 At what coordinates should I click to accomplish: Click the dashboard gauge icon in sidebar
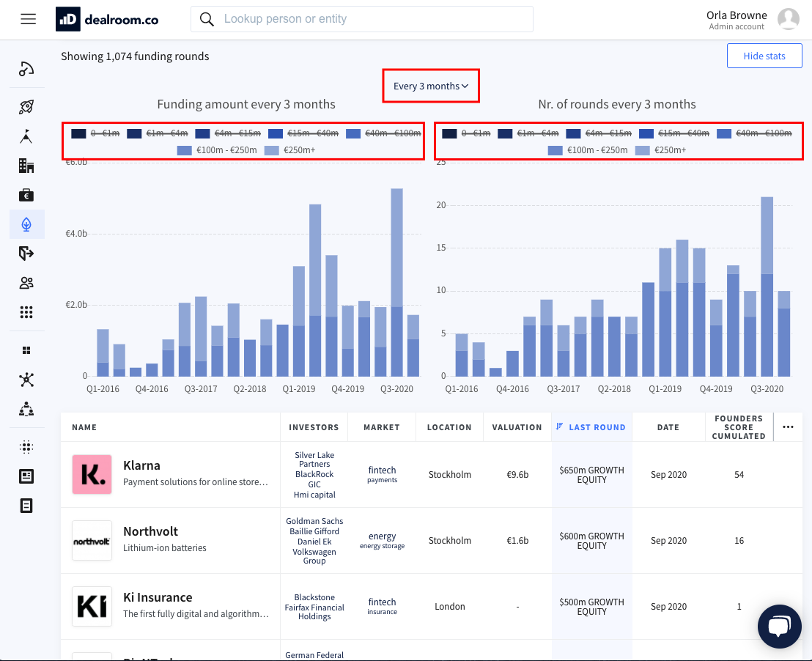[26, 70]
